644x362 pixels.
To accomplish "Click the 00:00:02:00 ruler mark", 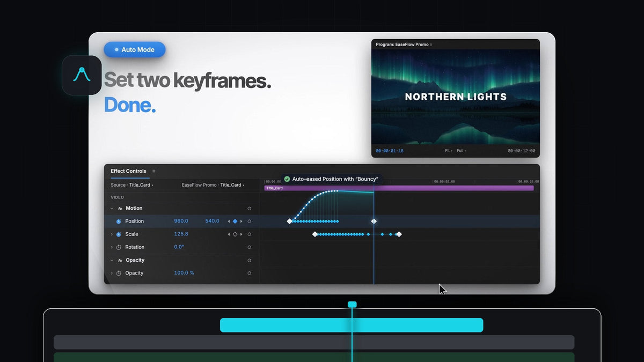I will point(444,182).
